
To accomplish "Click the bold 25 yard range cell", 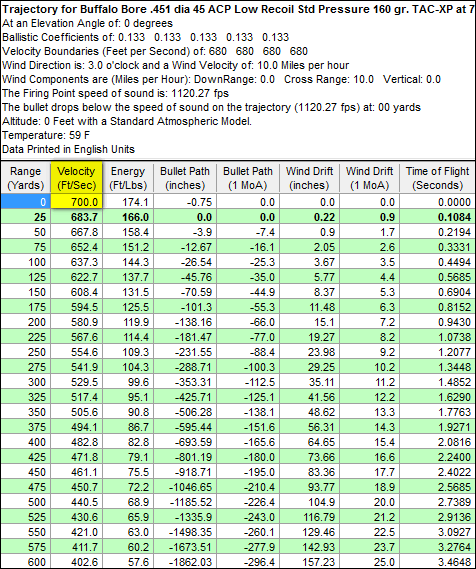I will (x=25, y=217).
